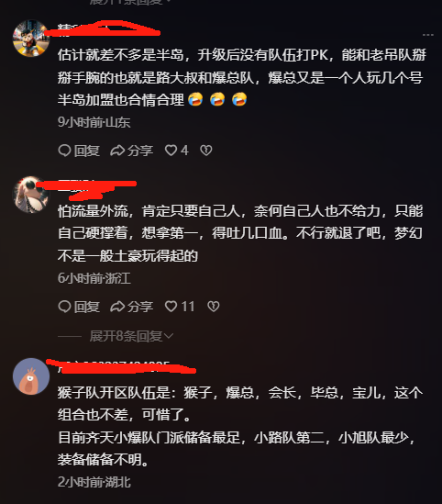Reply to the comment from 山东
This screenshot has height=504, width=442.
(79, 151)
